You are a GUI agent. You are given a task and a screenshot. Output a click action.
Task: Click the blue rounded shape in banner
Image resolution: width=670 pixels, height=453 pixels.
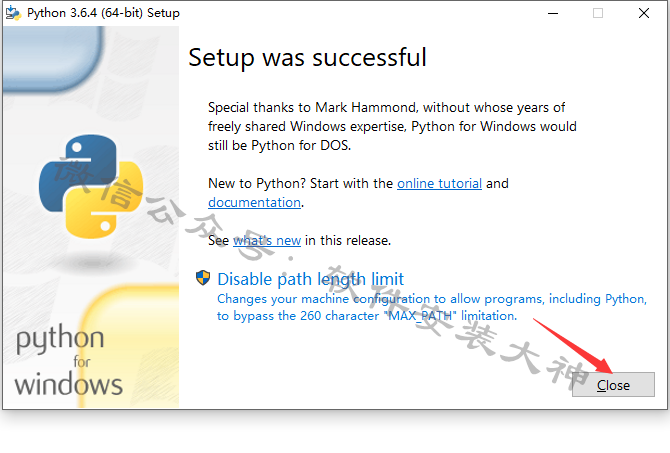[54, 58]
